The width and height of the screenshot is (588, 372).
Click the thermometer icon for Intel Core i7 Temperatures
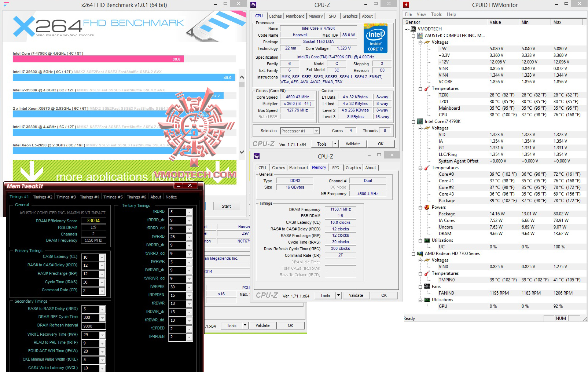[x=427, y=168]
